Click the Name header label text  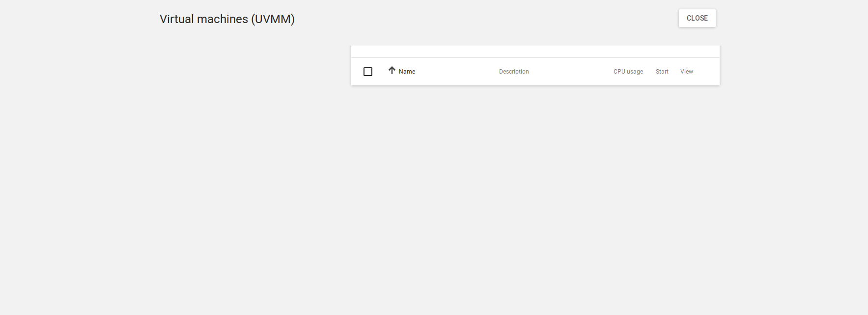407,72
